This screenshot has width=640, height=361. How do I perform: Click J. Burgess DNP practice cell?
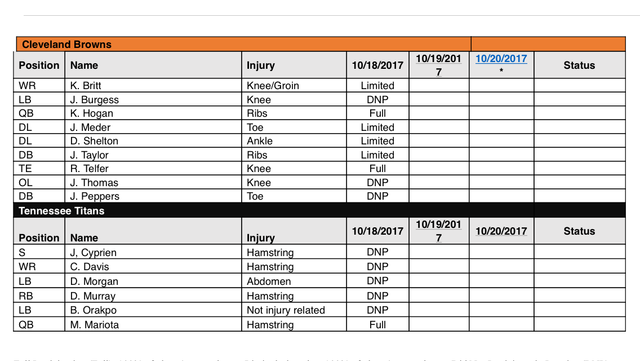click(x=378, y=100)
